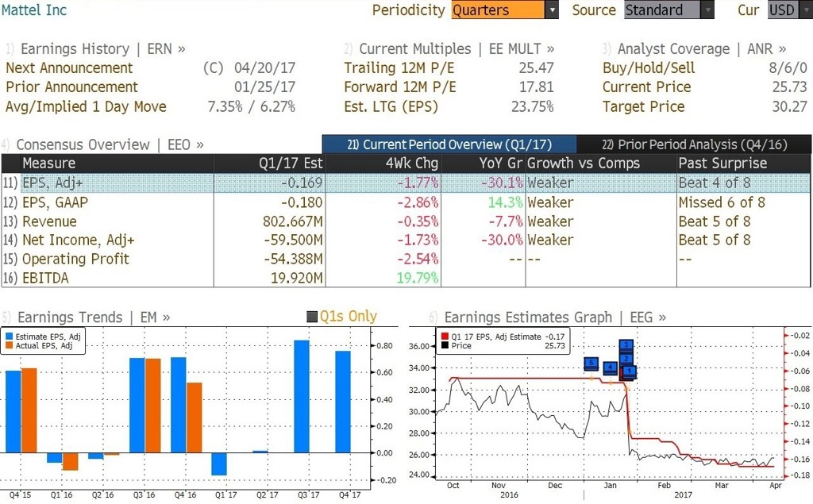
Task: Click the Revenue estimate value 802.667M
Action: [x=292, y=221]
